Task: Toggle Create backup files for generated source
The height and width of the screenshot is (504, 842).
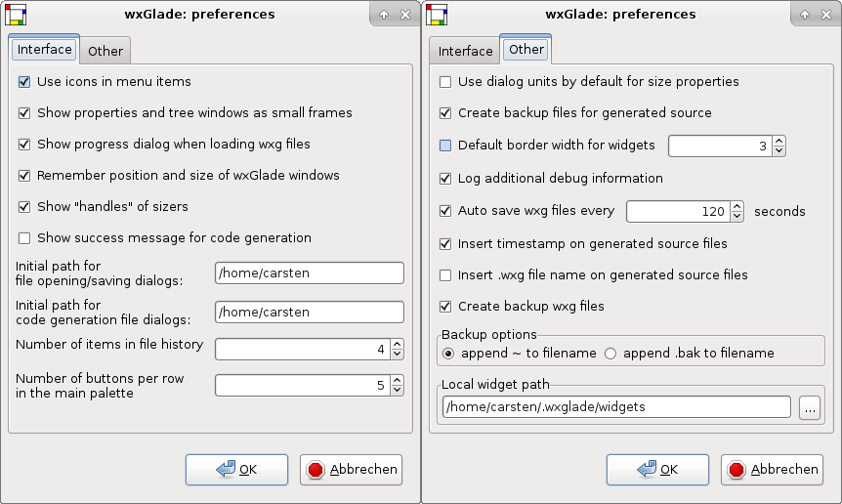Action: click(x=445, y=112)
